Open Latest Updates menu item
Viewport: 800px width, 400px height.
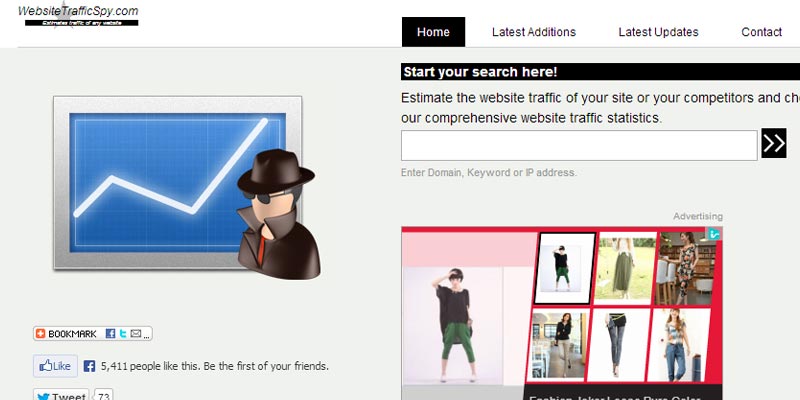click(x=658, y=32)
